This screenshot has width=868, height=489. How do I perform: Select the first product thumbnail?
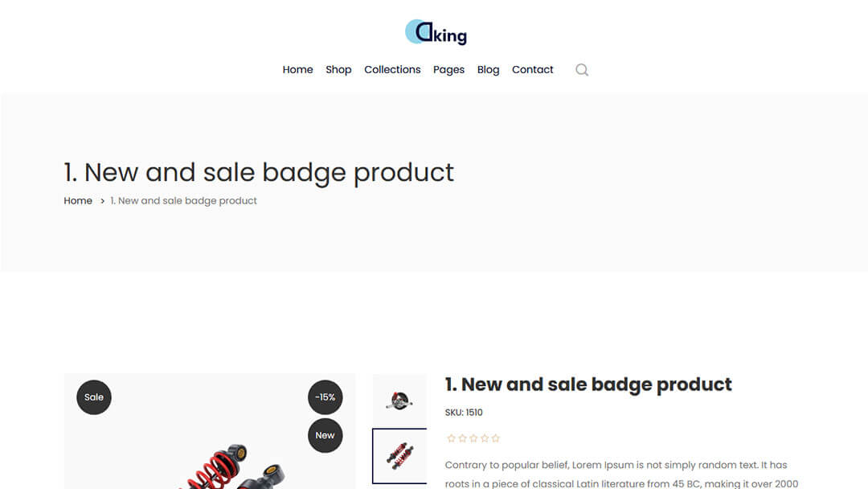click(x=399, y=400)
